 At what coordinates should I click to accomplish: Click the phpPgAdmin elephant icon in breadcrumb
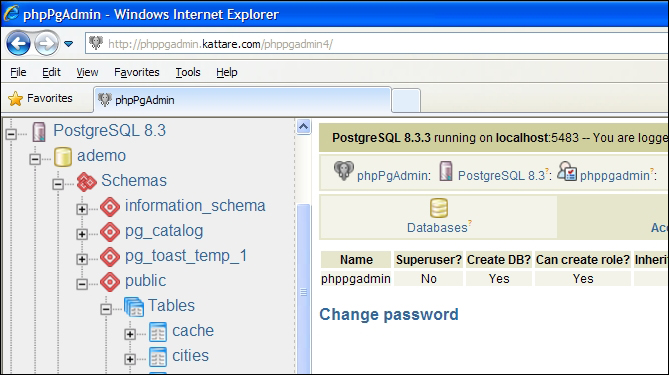tap(343, 171)
